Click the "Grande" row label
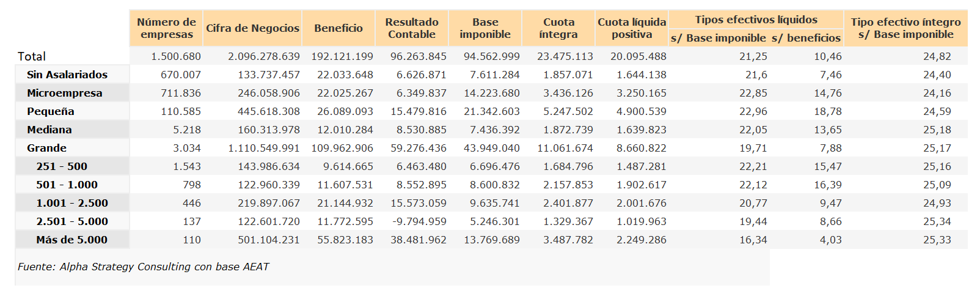Viewport: 980px width, 288px height. click(x=47, y=148)
